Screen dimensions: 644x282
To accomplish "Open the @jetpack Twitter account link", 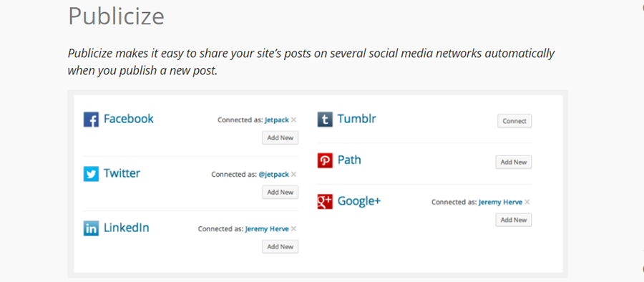I will click(x=274, y=175).
